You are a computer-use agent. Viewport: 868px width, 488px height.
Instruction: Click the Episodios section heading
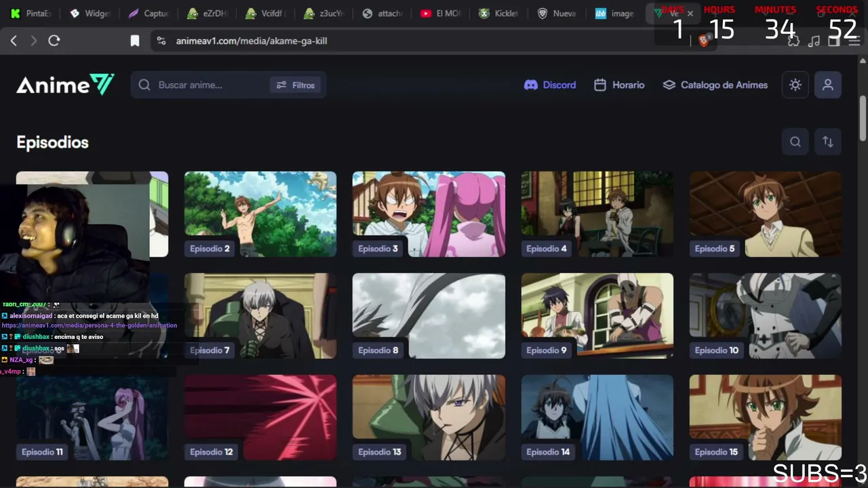52,142
